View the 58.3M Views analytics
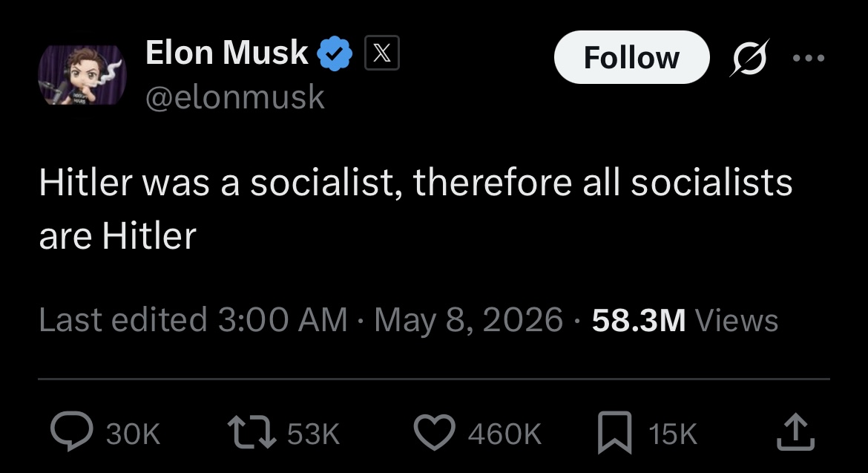The width and height of the screenshot is (868, 473). pos(685,321)
